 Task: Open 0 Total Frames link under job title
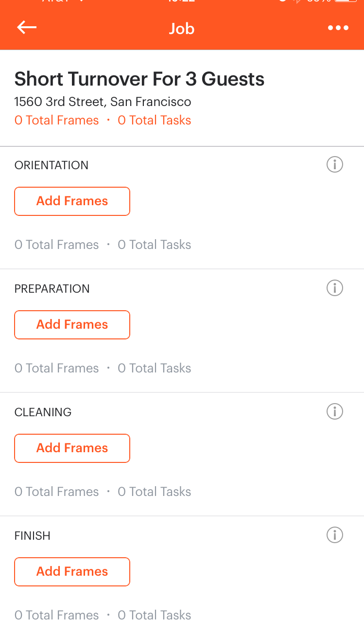pyautogui.click(x=56, y=120)
